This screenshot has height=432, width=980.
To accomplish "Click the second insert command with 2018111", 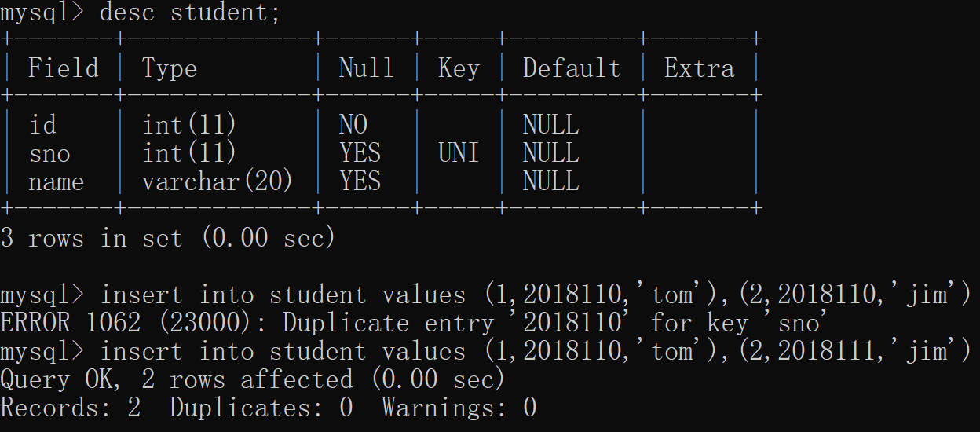I will click(536, 351).
